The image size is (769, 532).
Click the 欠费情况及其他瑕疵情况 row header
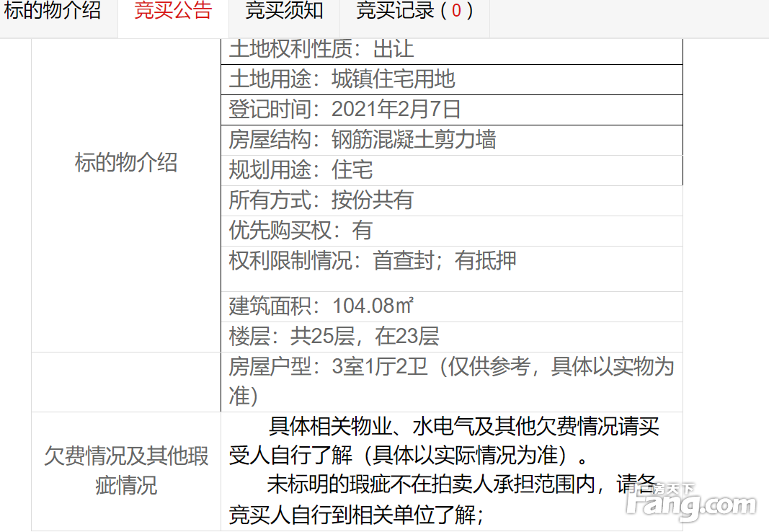point(126,471)
